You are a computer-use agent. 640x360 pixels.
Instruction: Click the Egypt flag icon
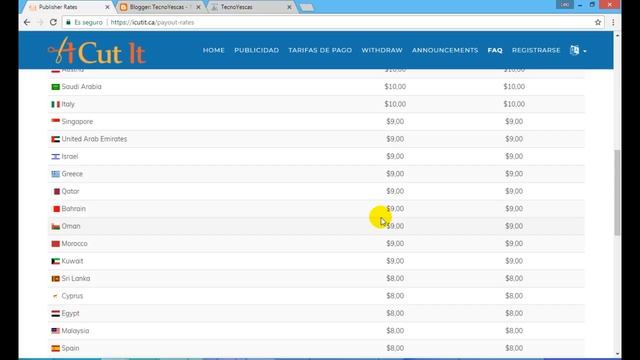tap(56, 313)
